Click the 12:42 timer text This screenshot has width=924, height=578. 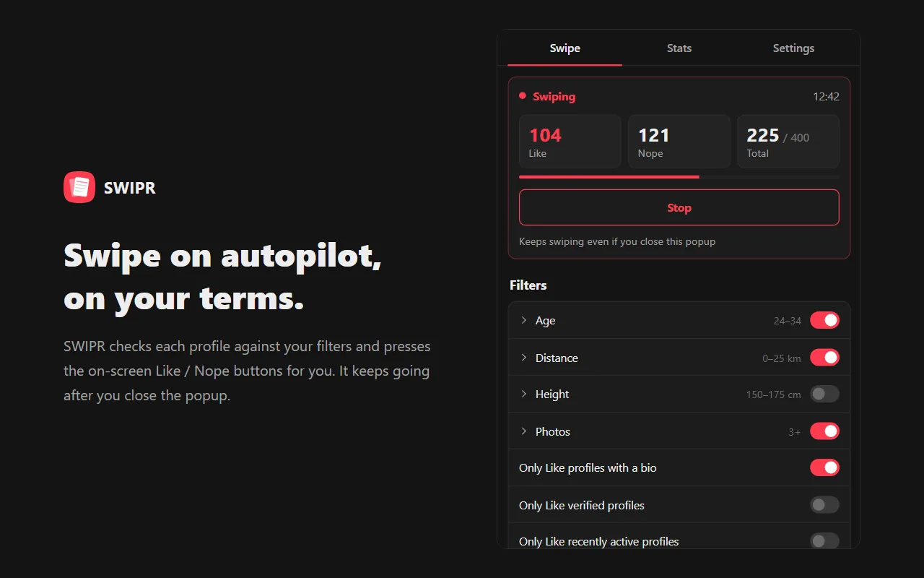coord(826,96)
